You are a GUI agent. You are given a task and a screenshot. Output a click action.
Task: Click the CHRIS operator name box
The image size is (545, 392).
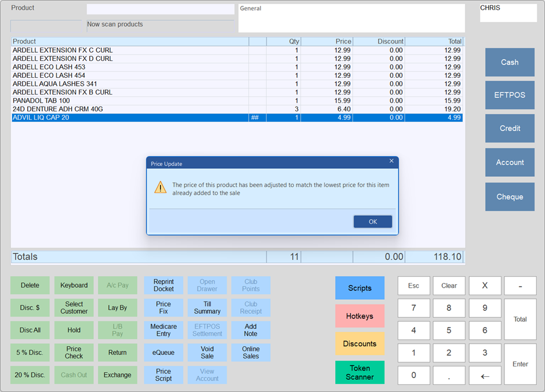(x=508, y=13)
